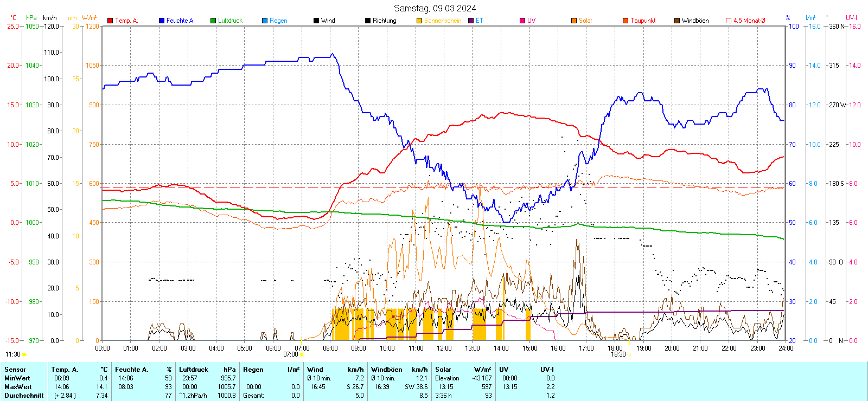The width and height of the screenshot is (868, 401).
Task: Click the 12:00 tick label on time axis
Action: click(x=444, y=348)
